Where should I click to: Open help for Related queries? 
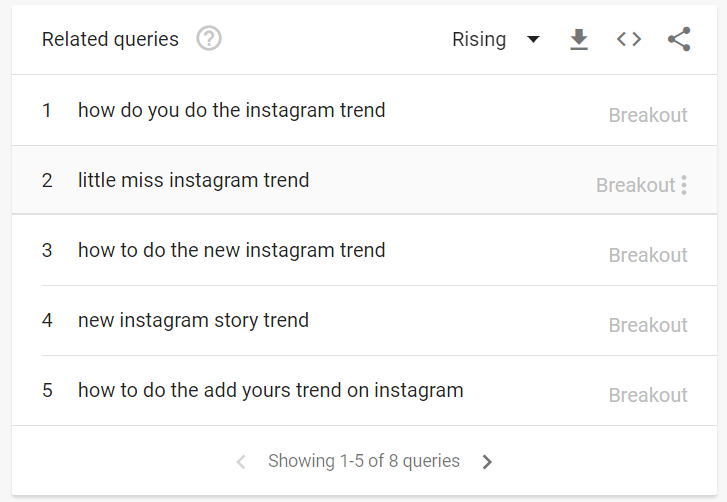click(209, 38)
